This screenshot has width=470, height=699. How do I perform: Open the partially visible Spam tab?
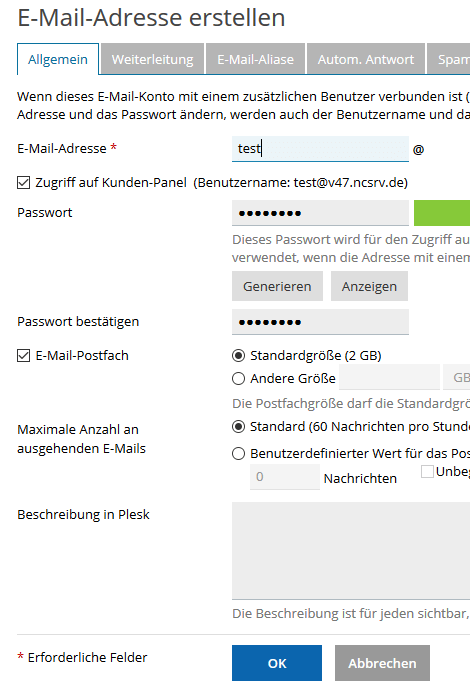coord(449,59)
